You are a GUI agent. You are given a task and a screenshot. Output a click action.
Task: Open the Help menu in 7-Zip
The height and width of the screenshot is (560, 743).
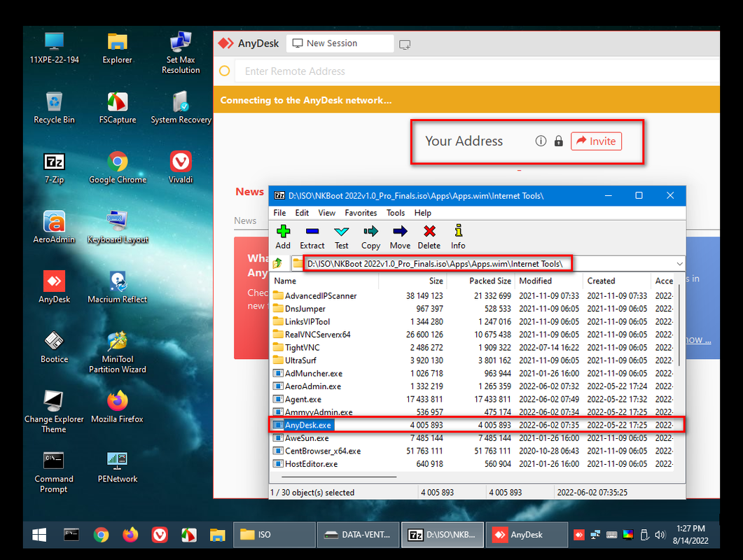pos(423,213)
